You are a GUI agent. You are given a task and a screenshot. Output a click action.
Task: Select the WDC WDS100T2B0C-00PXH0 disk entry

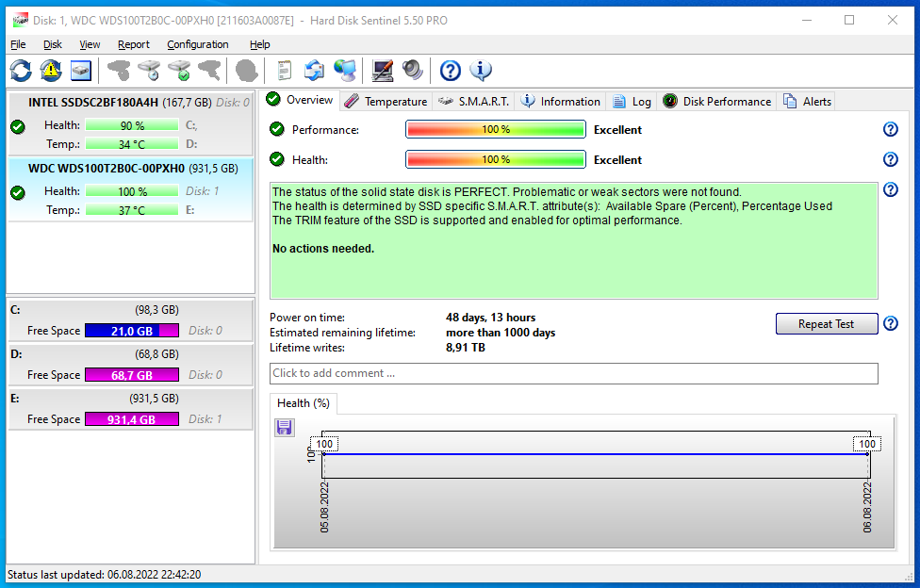click(x=130, y=189)
